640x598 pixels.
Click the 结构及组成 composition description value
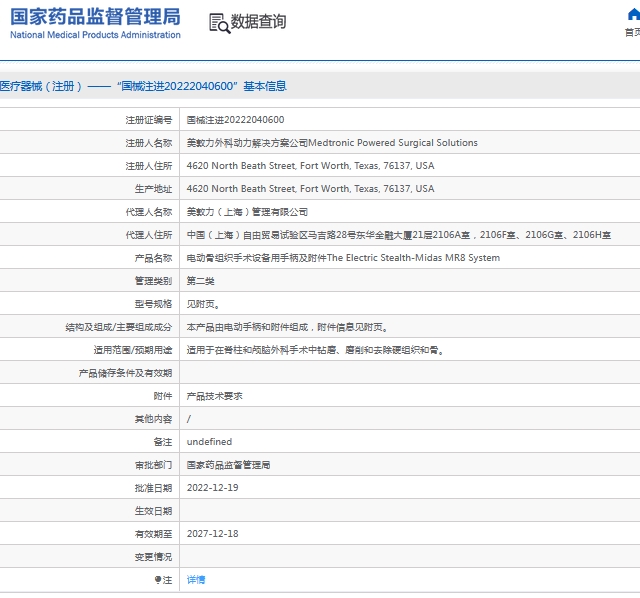[287, 327]
